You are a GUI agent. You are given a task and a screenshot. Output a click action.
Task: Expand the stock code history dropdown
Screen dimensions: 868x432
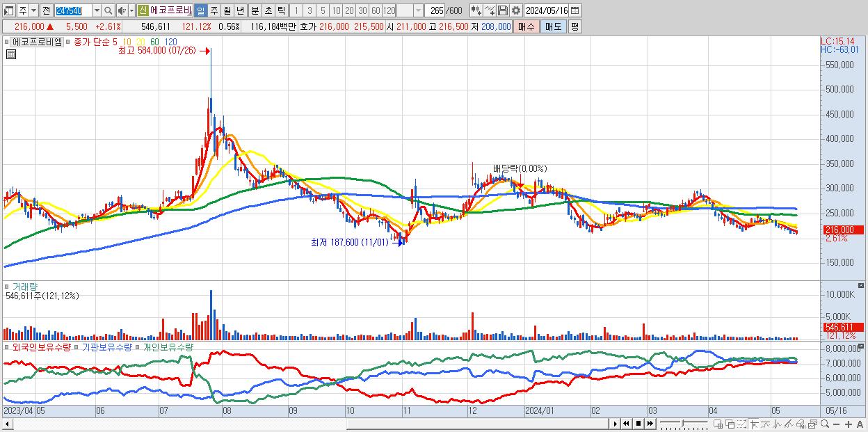[x=97, y=10]
